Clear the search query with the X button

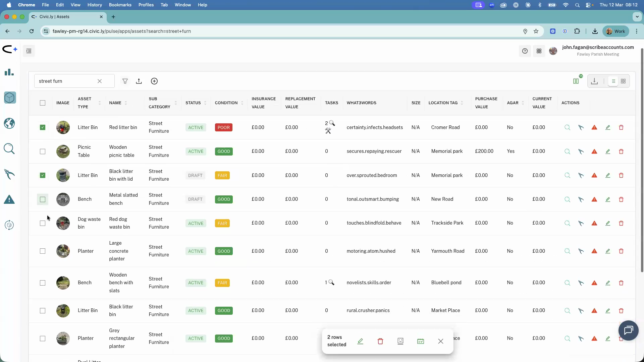coord(100,81)
